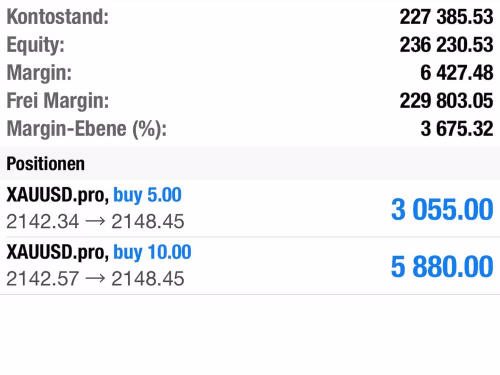Tap the Margin-Ebene (%) label
500x375 pixels.
pyautogui.click(x=87, y=129)
